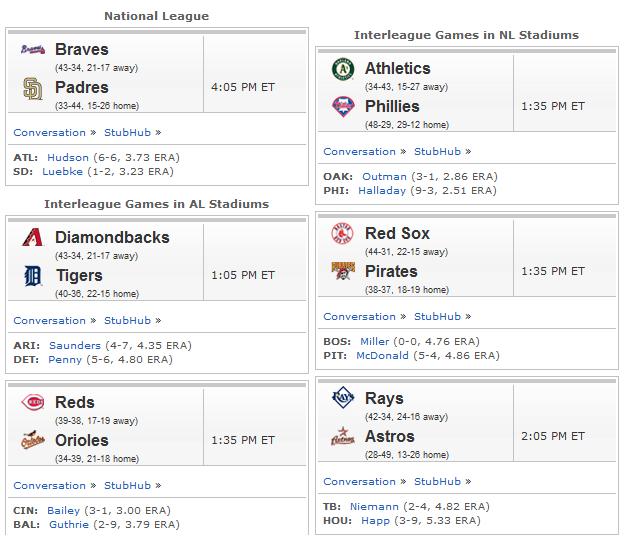The image size is (627, 542).
Task: Click the Padres SD logo
Action: pyautogui.click(x=33, y=88)
